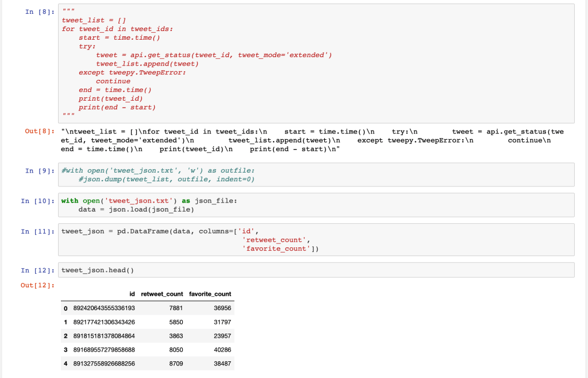Click the pd.DataFrame code cell In [11]
The width and height of the screenshot is (588, 378).
click(x=316, y=239)
